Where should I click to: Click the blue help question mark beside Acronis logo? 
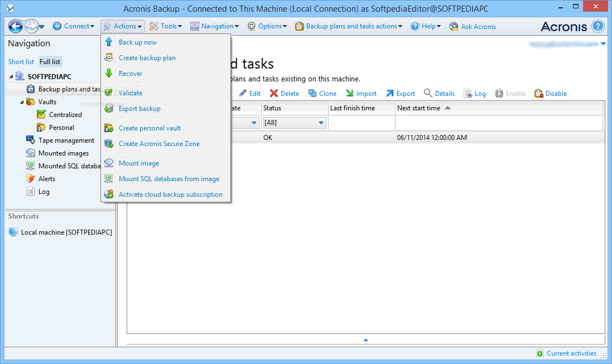pos(597,26)
